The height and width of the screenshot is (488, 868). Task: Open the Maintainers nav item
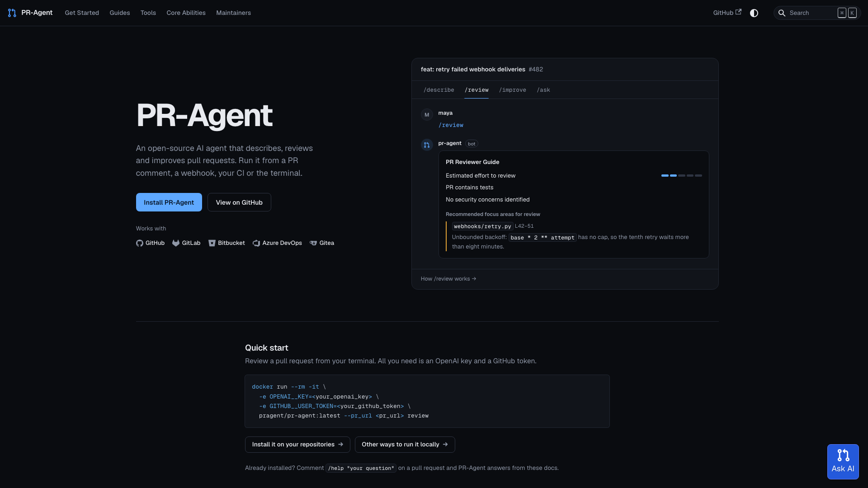(x=233, y=13)
